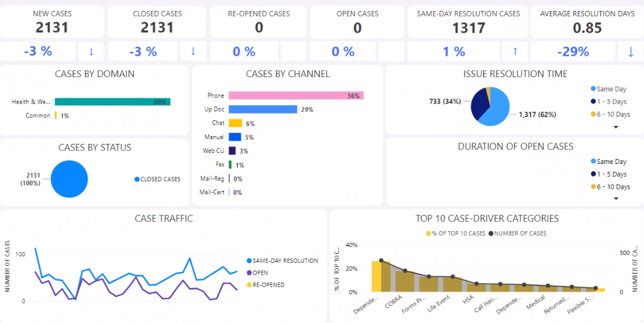Select the Up Doc channel bar
The image size is (644, 323).
point(263,109)
